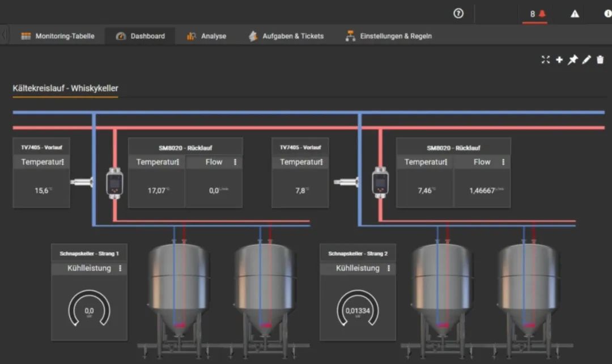Screen dimensions: 612x364
Task: Switch to the Monitoring-Tabelle tab
Action: (x=58, y=36)
